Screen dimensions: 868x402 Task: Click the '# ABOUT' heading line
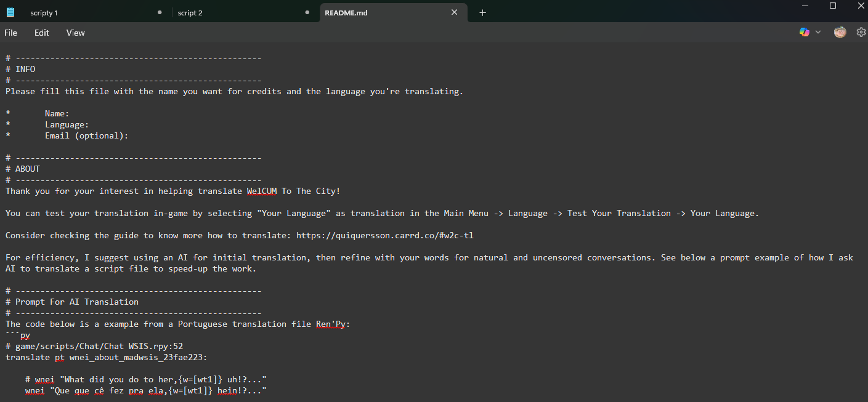[x=23, y=169]
